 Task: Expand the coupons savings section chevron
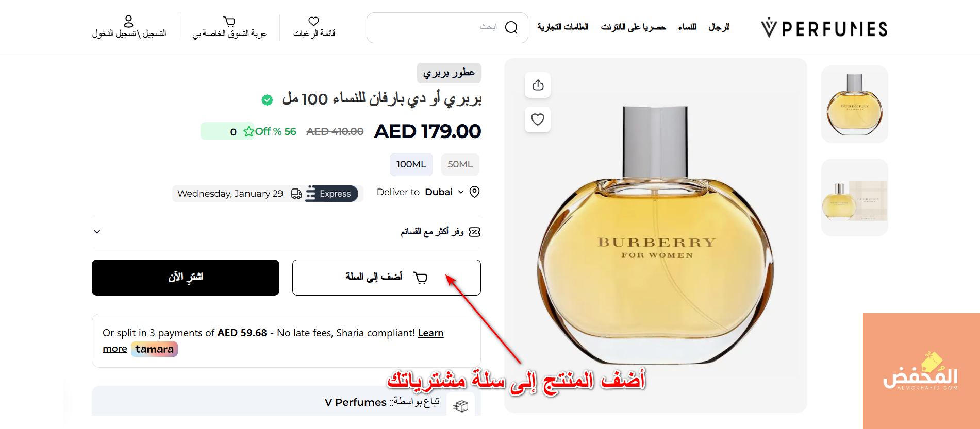point(97,232)
